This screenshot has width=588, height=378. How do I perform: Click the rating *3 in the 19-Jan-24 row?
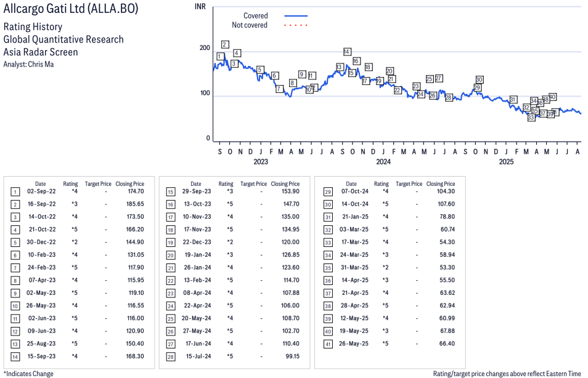point(230,255)
